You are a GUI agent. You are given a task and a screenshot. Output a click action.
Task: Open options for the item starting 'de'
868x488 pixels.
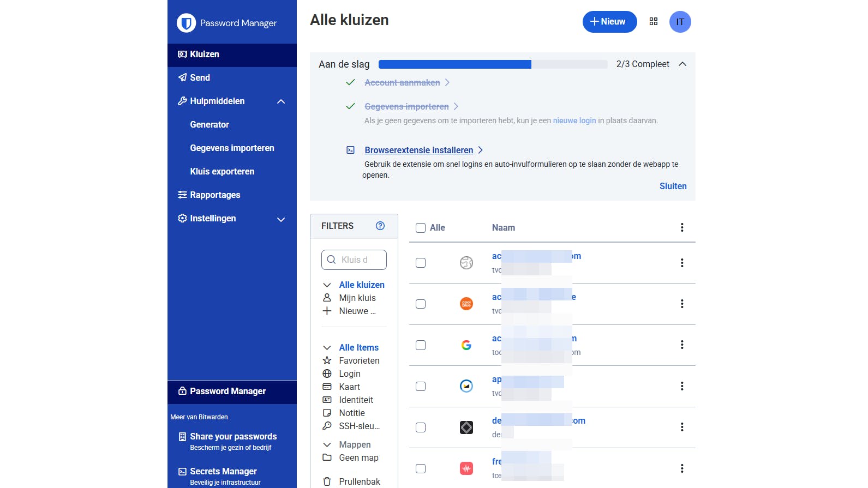682,427
